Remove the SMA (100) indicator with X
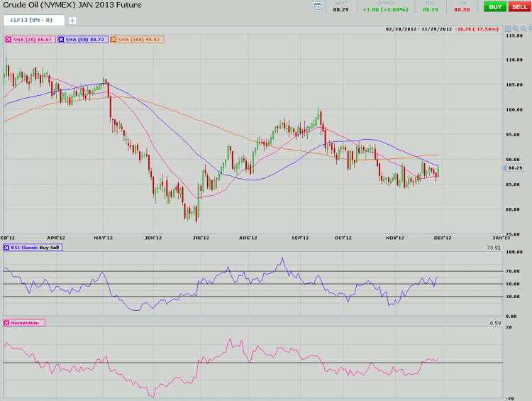Image resolution: width=532 pixels, height=401 pixels. 115,40
